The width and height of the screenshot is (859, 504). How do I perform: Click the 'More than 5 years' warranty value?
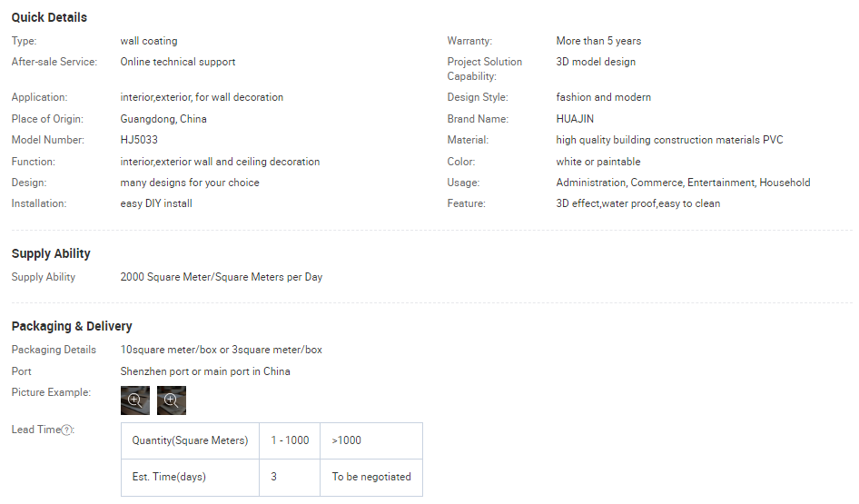pyautogui.click(x=598, y=41)
